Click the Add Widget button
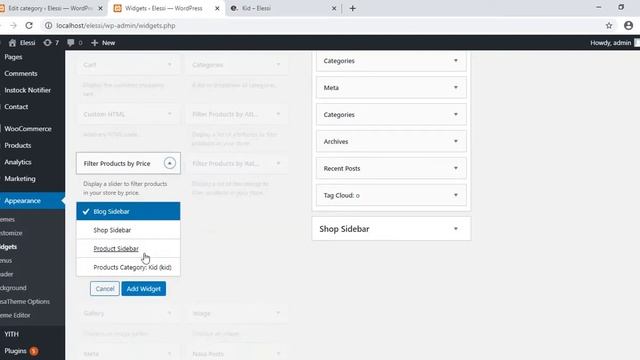Screen dimensions: 640x360 point(144,289)
